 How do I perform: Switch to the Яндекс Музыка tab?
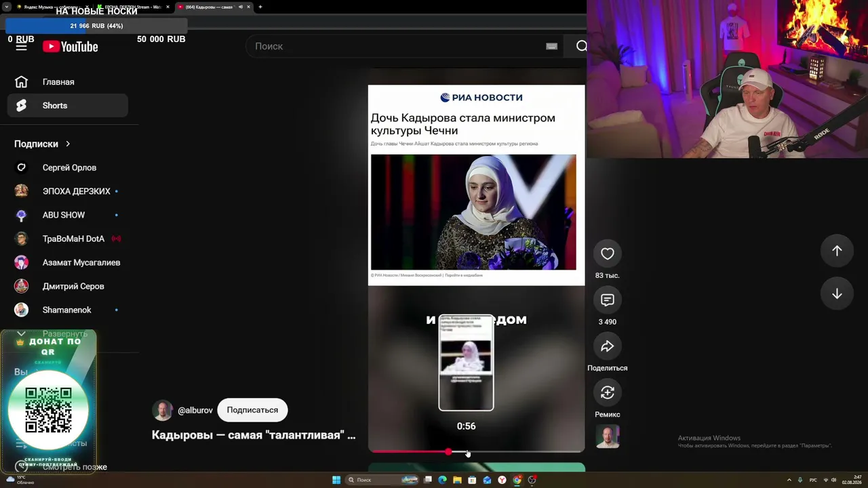[53, 7]
